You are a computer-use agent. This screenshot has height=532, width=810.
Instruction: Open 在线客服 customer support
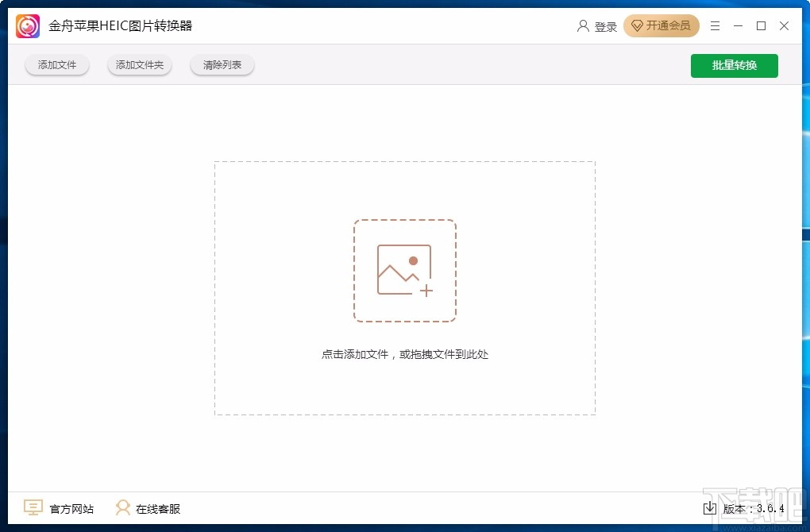(x=158, y=507)
